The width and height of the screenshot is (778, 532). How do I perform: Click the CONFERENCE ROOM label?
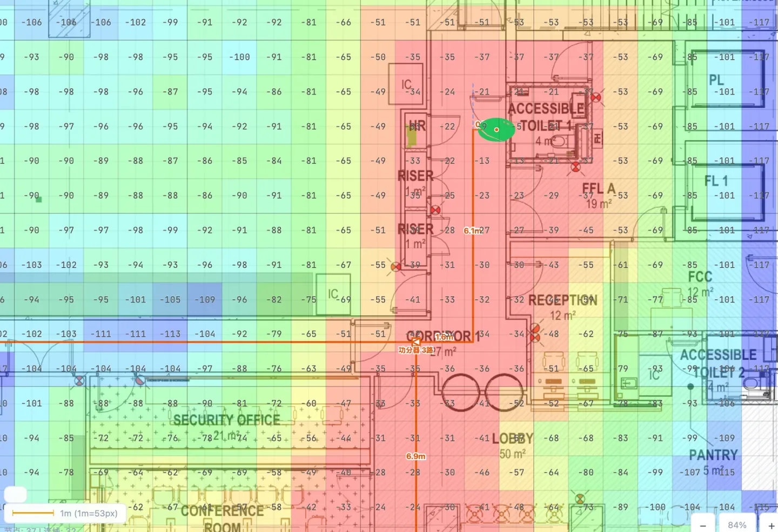pyautogui.click(x=222, y=518)
